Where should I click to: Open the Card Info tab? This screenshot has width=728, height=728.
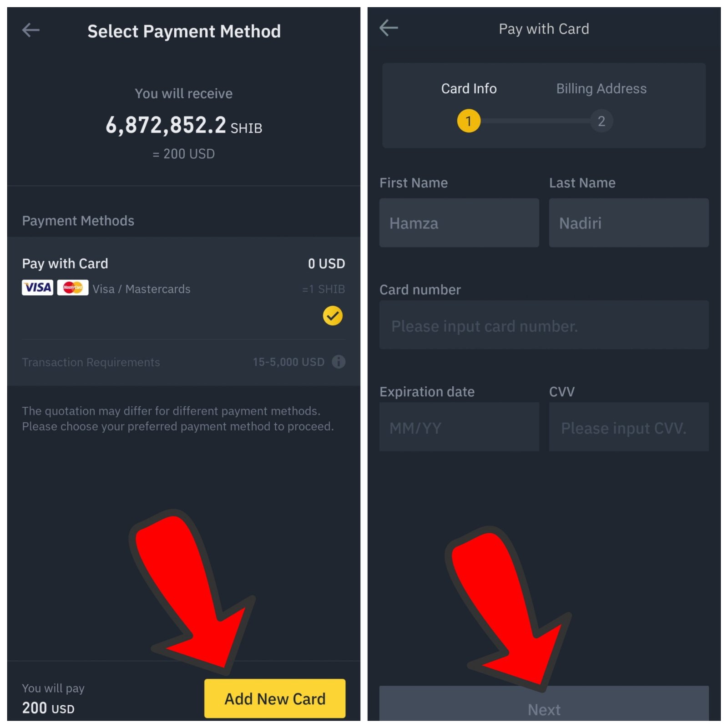click(469, 88)
